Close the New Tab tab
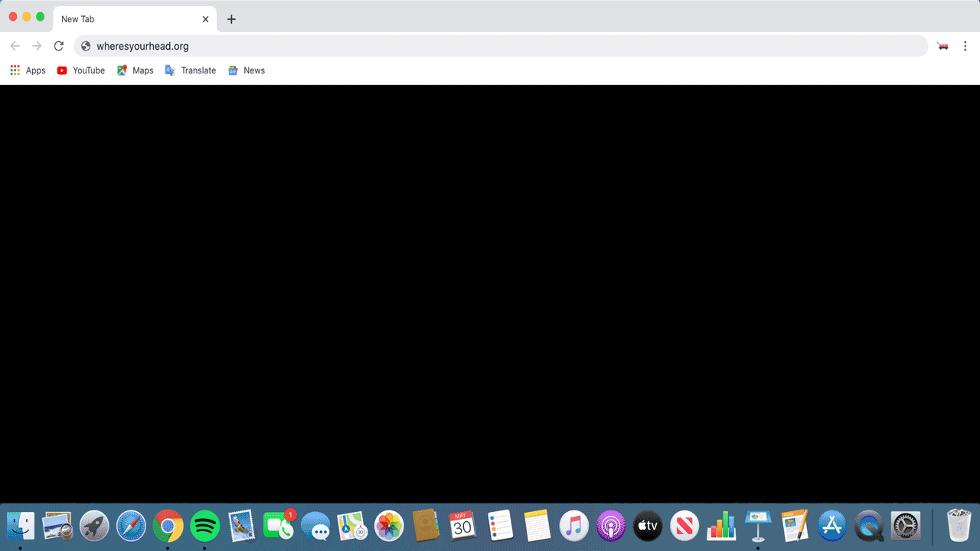This screenshot has width=980, height=551. point(205,19)
